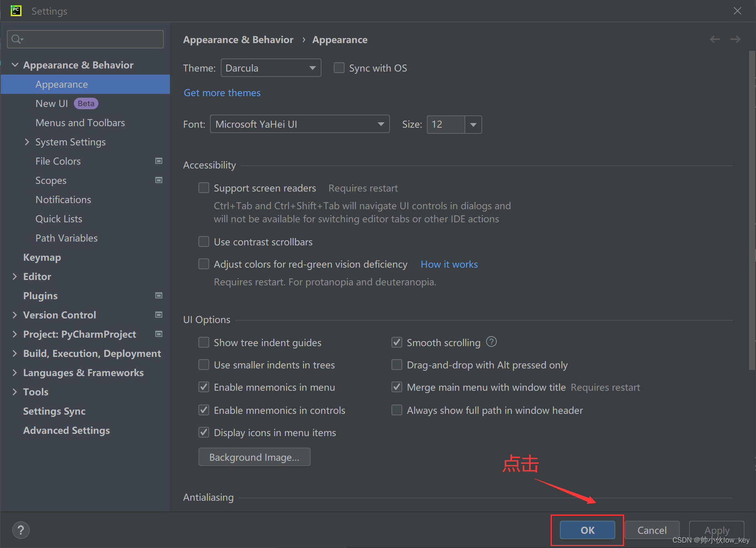Toggle Show tree indent guides checkbox

(x=204, y=342)
